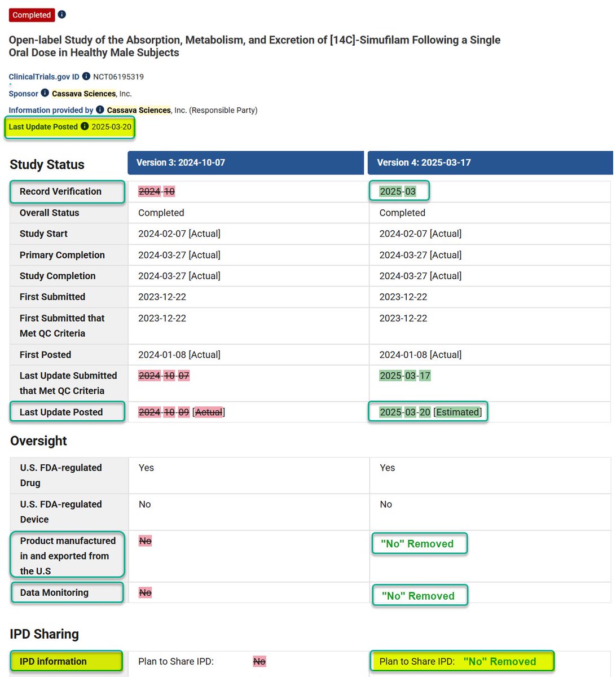Click the 2025-03-20 date in header line
The width and height of the screenshot is (616, 677).
coord(112,127)
